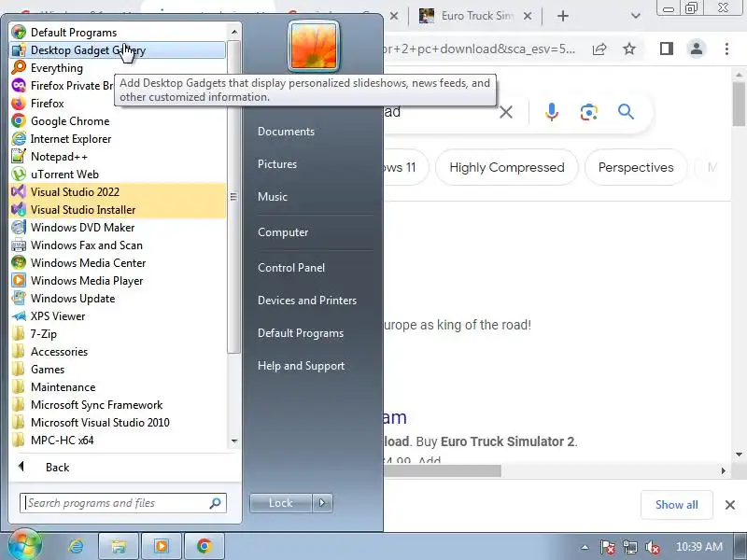The width and height of the screenshot is (747, 560).
Task: Click the Highly Compressed filter chip
Action: point(507,168)
